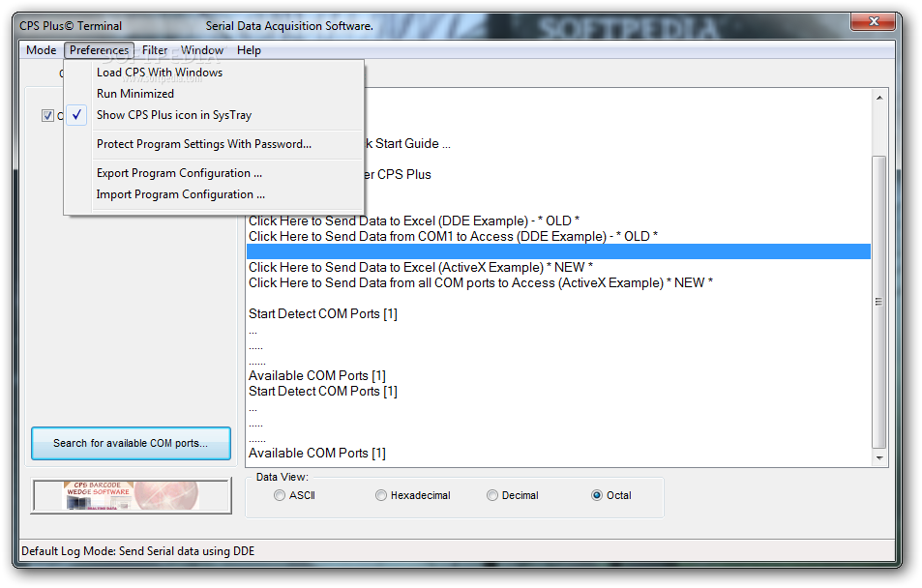Click the log scrollbar up arrow
922x588 pixels.
click(879, 98)
